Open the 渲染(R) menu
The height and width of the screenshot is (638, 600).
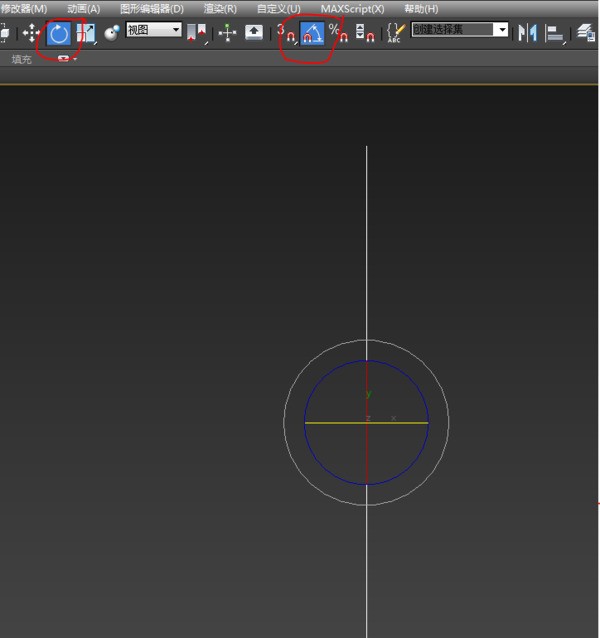220,8
